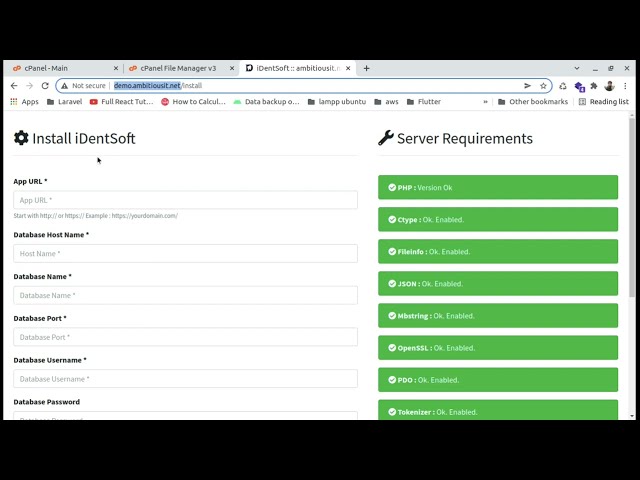640x480 pixels.
Task: Click into the Database Name field
Action: point(185,295)
